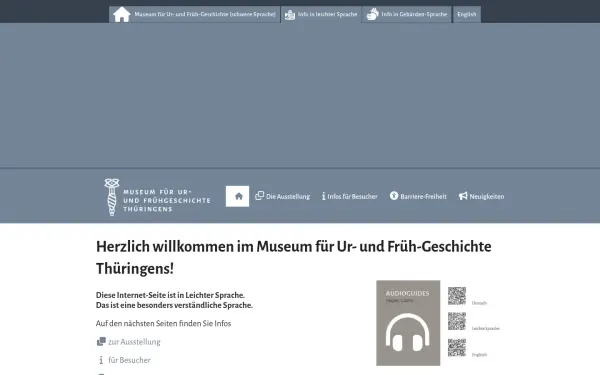Click the Englisch label beside QR code
600x375 pixels.
[479, 355]
